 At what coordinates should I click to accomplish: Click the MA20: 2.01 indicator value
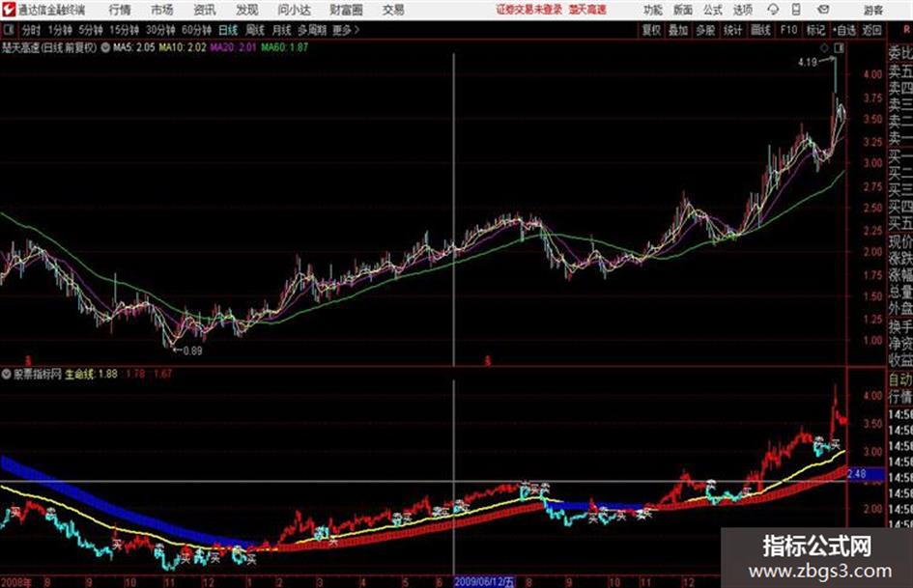[233, 47]
